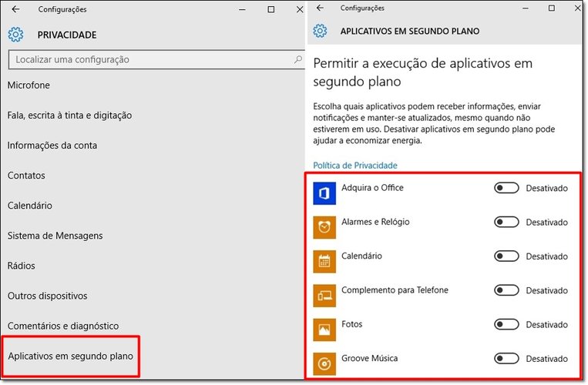The image size is (588, 385).
Task: Click the Privacidade settings gear icon
Action: (15, 35)
